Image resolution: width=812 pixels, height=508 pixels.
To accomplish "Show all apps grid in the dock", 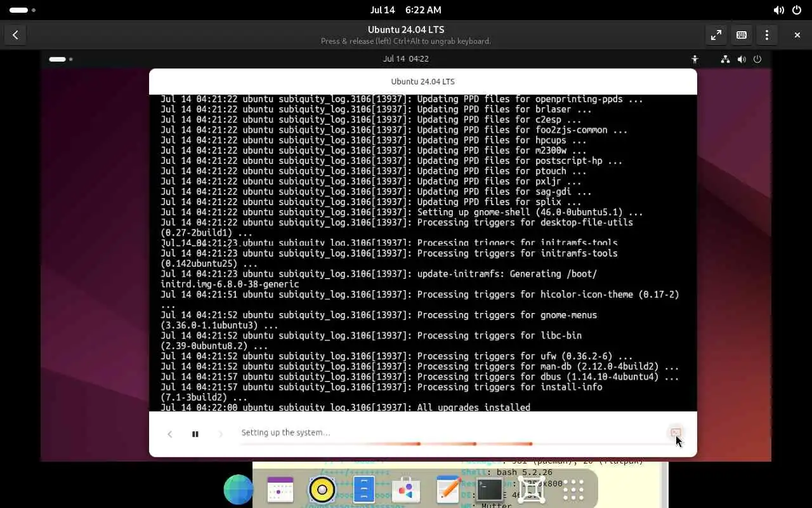I will coord(573,490).
